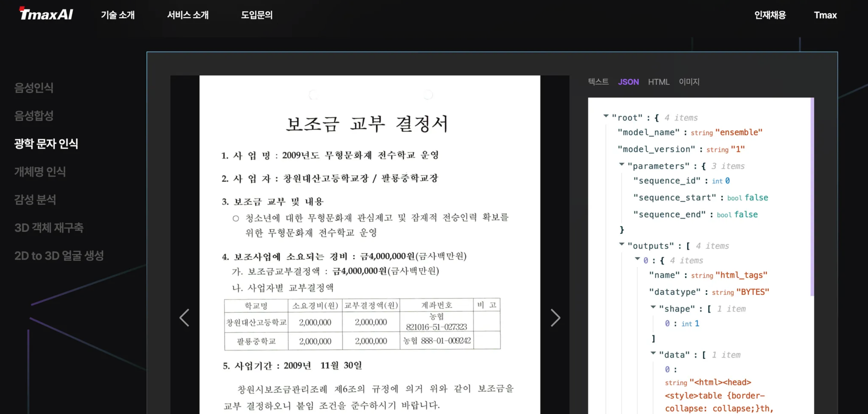Click the line 5. 사업기간 : 2009년 11월 30일

coord(292,365)
